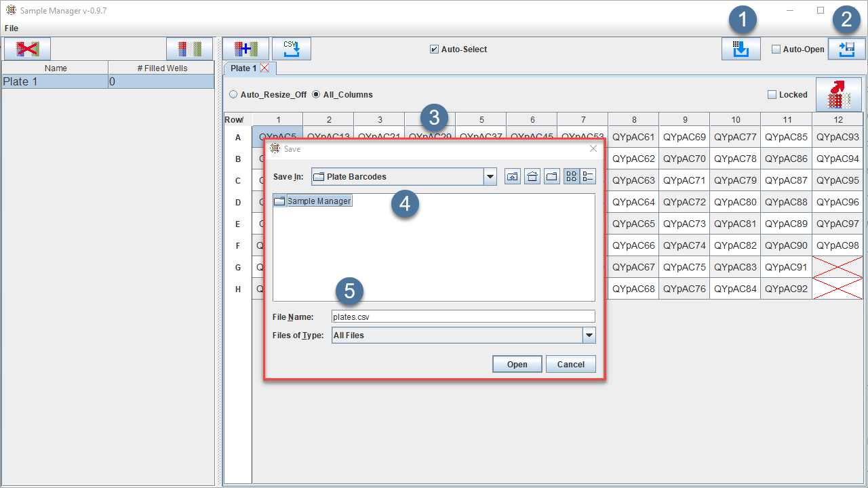Click the crossed-out well H12
Screen dimensions: 868x488
click(x=837, y=289)
